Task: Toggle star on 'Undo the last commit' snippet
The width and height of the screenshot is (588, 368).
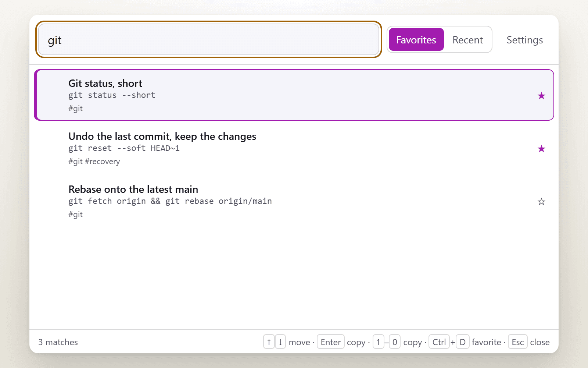Action: pos(541,149)
